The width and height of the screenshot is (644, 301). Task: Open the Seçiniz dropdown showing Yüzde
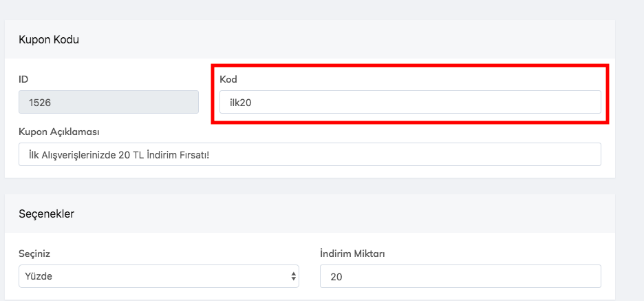[x=158, y=276]
